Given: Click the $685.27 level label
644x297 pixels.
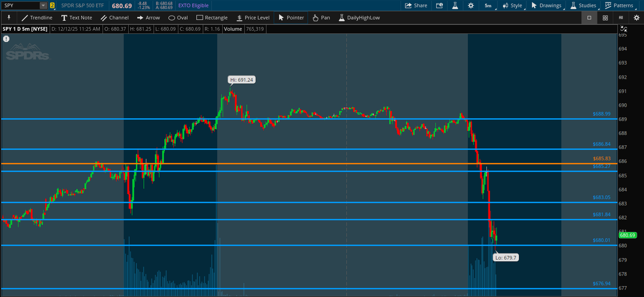Looking at the screenshot, I should coord(602,166).
